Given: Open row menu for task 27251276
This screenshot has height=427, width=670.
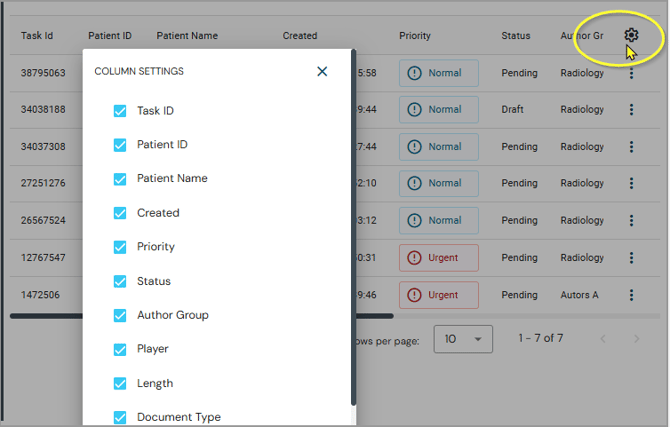Looking at the screenshot, I should click(x=631, y=183).
